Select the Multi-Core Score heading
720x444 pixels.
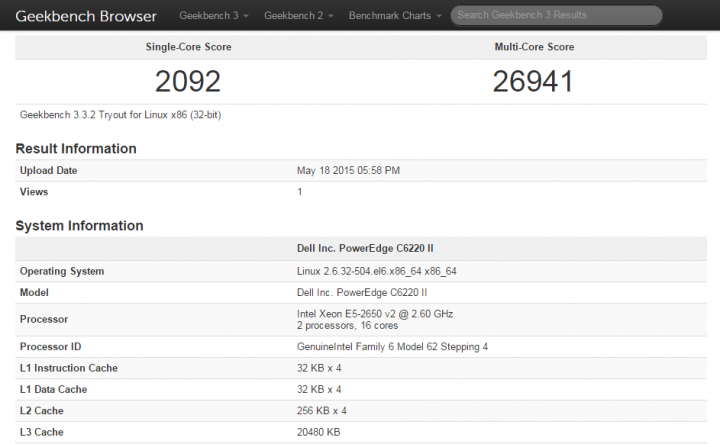534,47
